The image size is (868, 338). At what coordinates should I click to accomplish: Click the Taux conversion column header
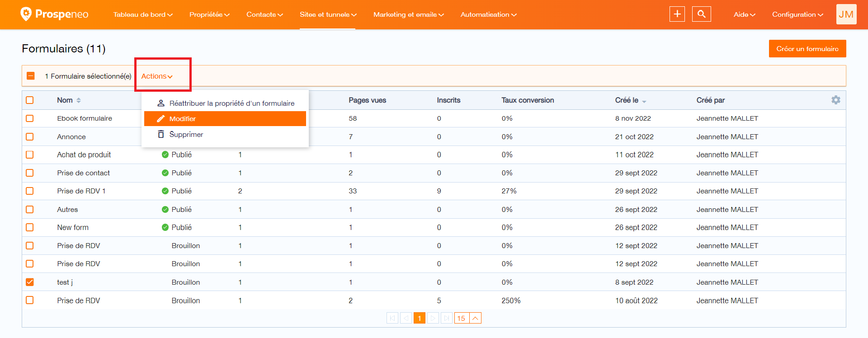(528, 100)
